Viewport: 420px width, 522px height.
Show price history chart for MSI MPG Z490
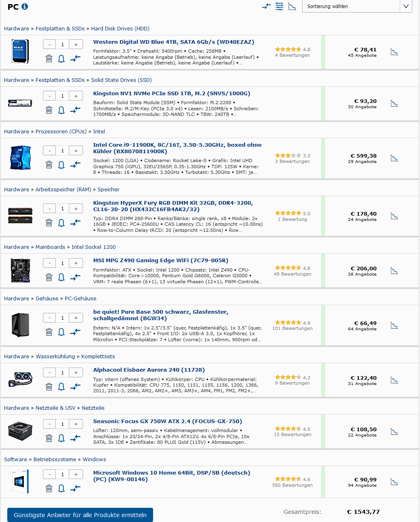click(394, 271)
